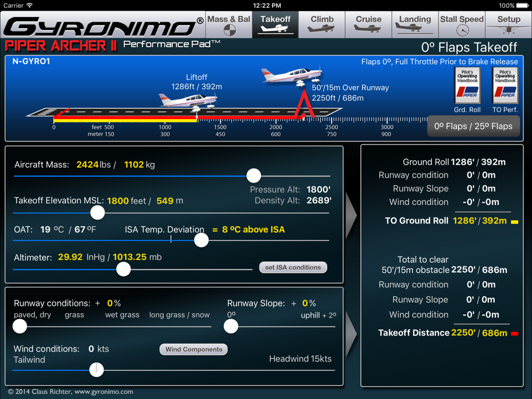The height and width of the screenshot is (399, 532).
Task: Click the 1800 feet elevation value
Action: tap(118, 201)
